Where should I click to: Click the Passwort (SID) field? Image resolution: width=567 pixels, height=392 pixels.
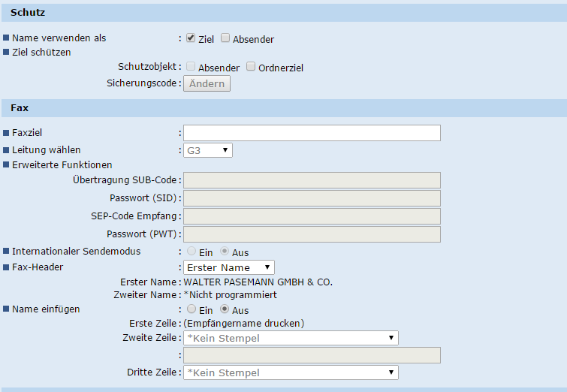pos(312,198)
